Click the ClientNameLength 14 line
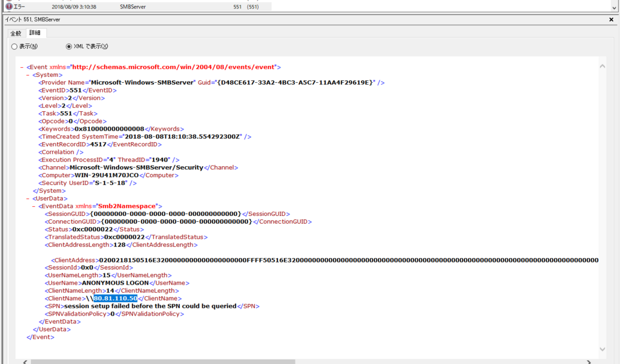620x364 pixels. 112,291
